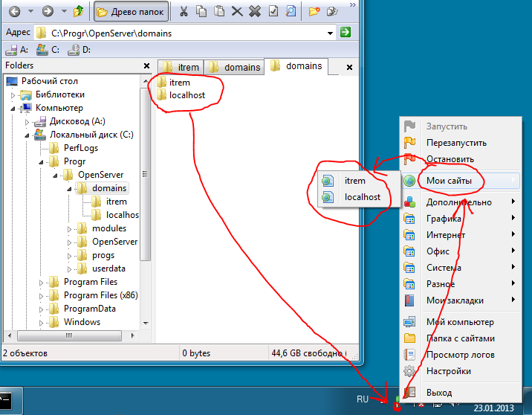This screenshot has height=415, width=532.
Task: Click the magnifier search icon in toolbar
Action: pos(291,12)
